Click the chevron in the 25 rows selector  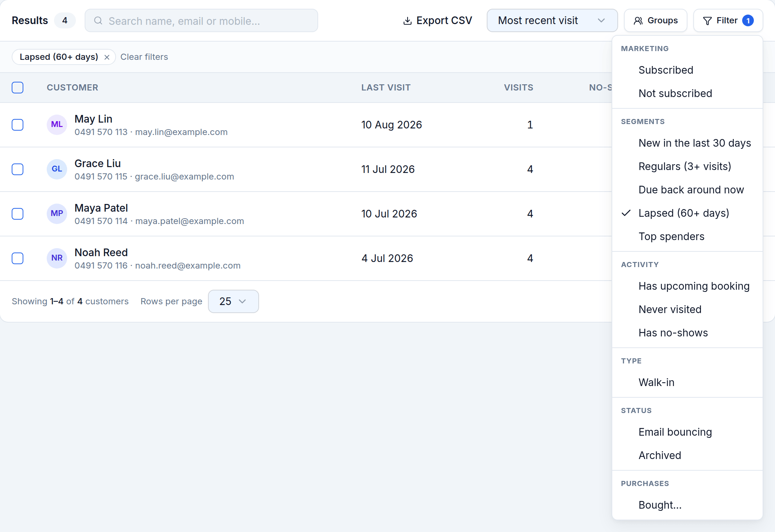[x=242, y=301]
